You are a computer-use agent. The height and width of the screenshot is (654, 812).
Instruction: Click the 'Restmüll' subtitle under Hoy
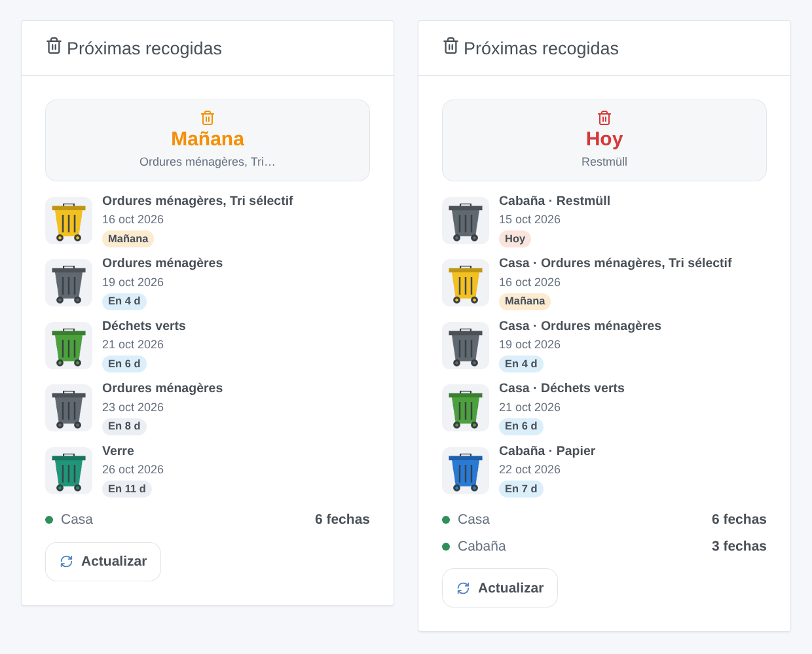(604, 162)
